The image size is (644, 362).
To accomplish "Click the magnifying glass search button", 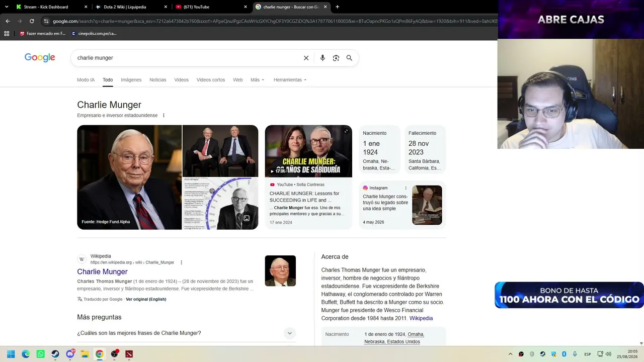I will point(349,58).
